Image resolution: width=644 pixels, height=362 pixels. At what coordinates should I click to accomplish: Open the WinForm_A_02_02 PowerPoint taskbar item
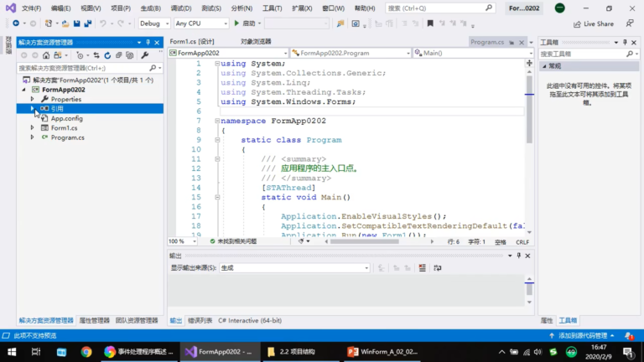tap(382, 352)
